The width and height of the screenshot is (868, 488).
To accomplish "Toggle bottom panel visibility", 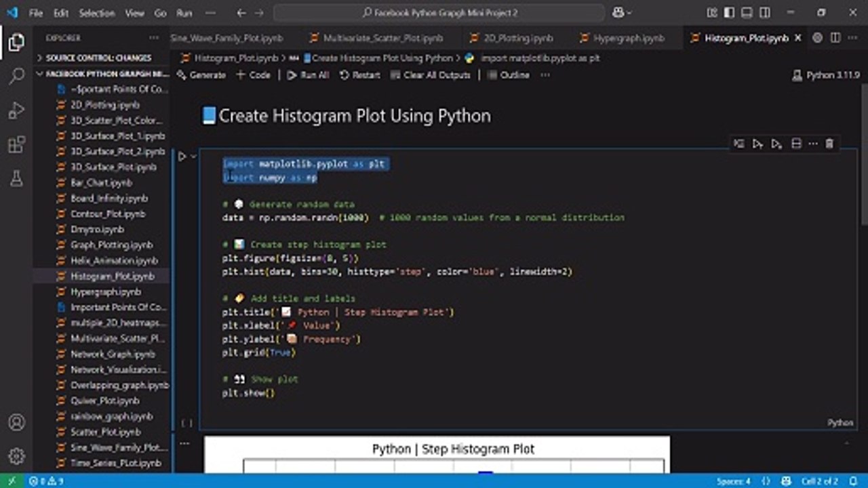I will [747, 12].
